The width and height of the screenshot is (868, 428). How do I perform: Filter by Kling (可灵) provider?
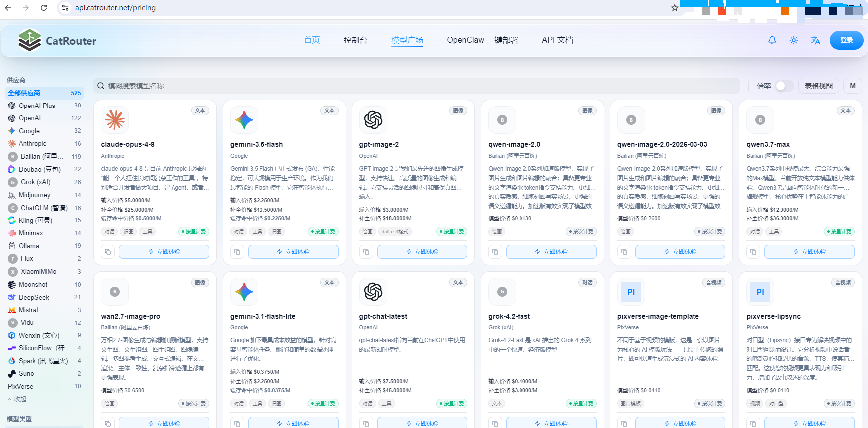44,220
